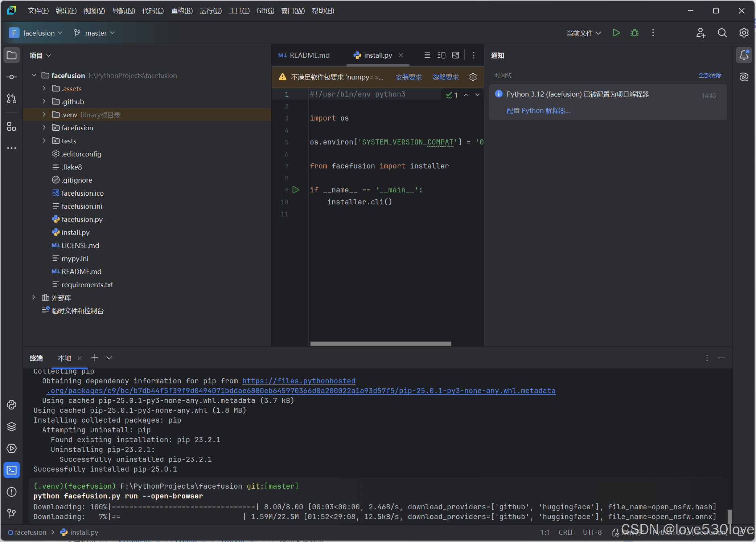
Task: Open the Python Console sidebar icon
Action: (x=12, y=405)
